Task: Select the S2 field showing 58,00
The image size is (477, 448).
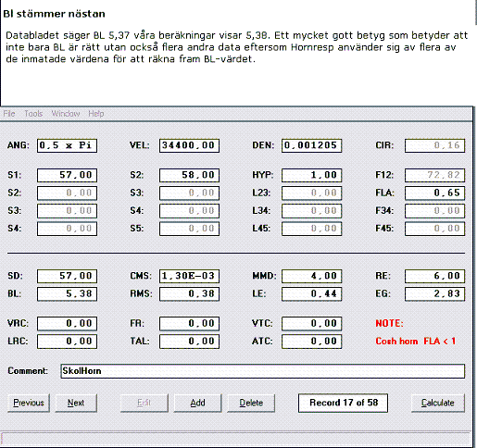Action: (x=189, y=175)
